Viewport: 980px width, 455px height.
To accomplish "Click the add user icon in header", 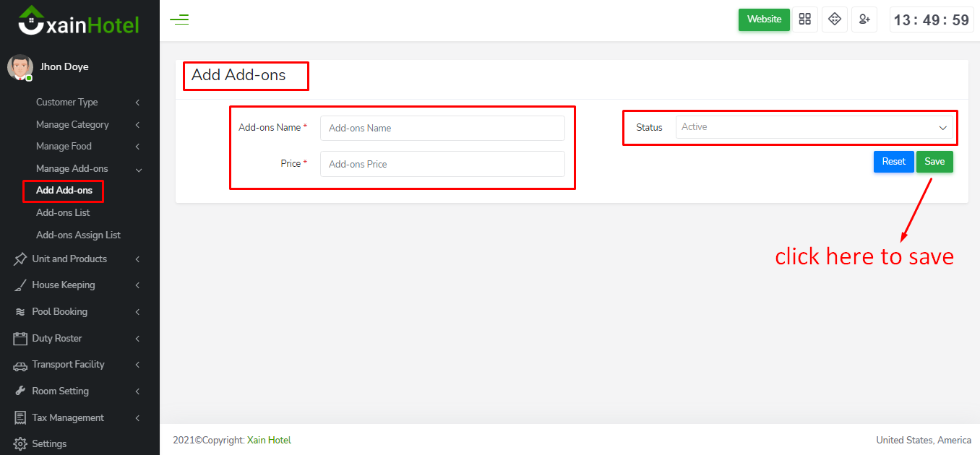I will (x=864, y=19).
